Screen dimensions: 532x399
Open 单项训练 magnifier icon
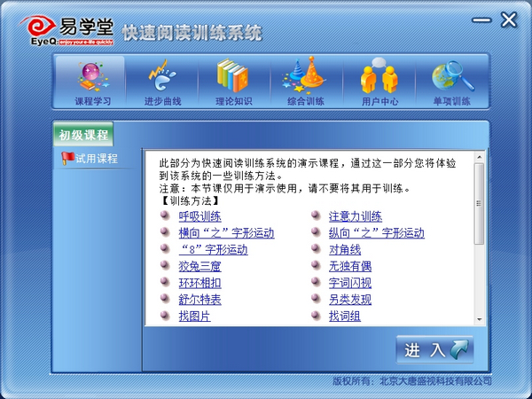pyautogui.click(x=451, y=82)
